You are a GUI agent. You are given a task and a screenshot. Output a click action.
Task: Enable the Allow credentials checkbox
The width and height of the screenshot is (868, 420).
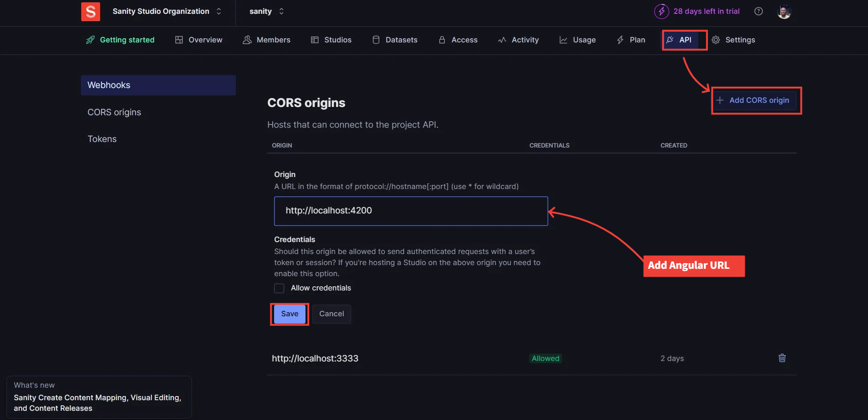click(279, 288)
